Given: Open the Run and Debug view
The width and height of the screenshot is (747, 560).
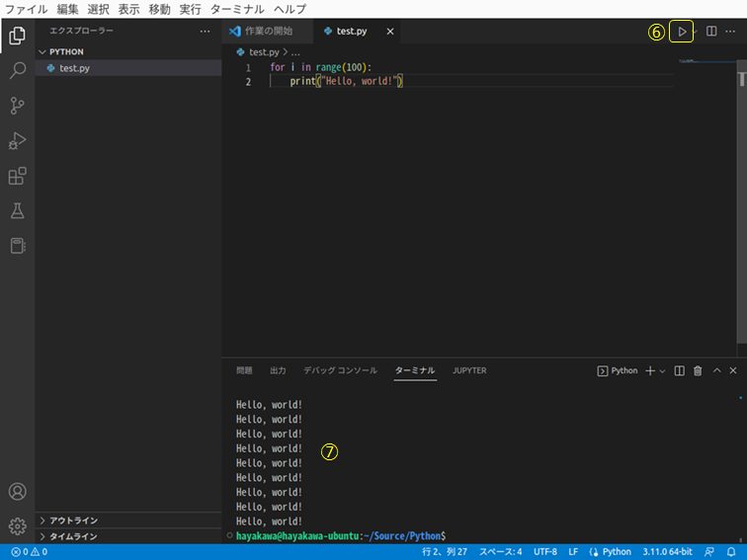Looking at the screenshot, I should click(x=18, y=141).
